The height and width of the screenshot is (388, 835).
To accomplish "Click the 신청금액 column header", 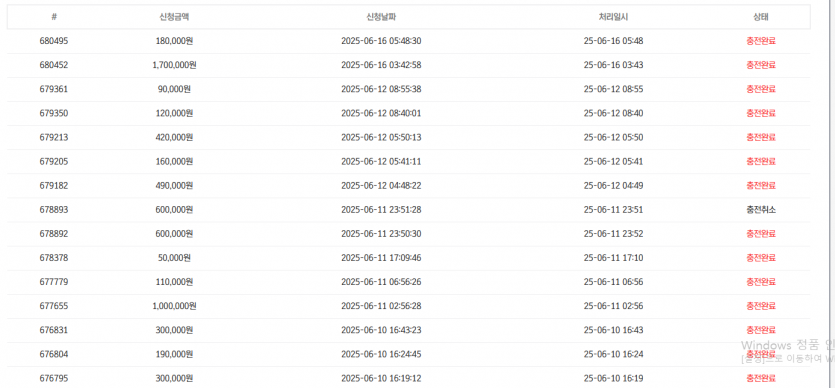I will click(x=174, y=17).
